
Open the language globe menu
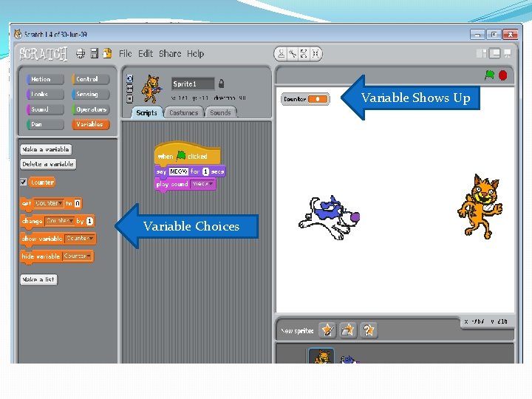pos(81,54)
